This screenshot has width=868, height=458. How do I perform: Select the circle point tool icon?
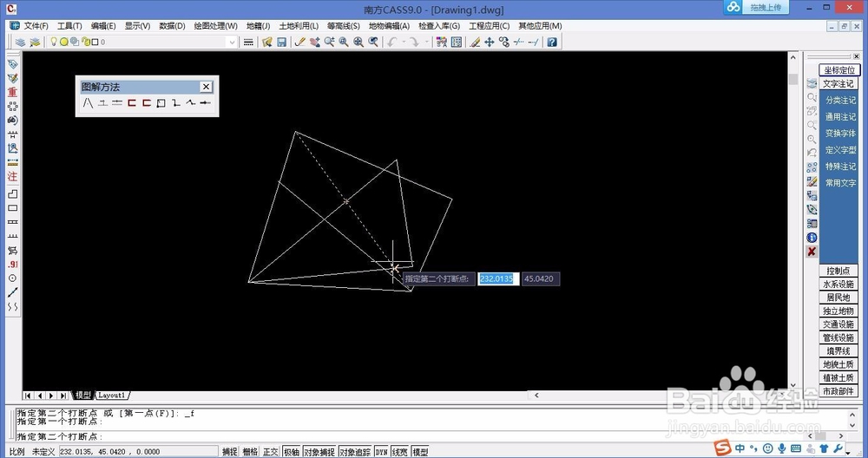coord(12,278)
